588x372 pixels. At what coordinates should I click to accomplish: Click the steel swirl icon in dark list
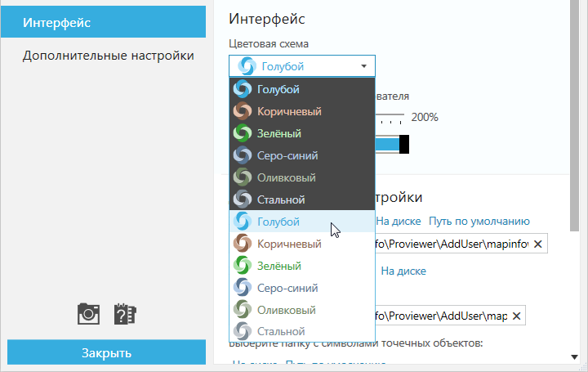click(243, 199)
